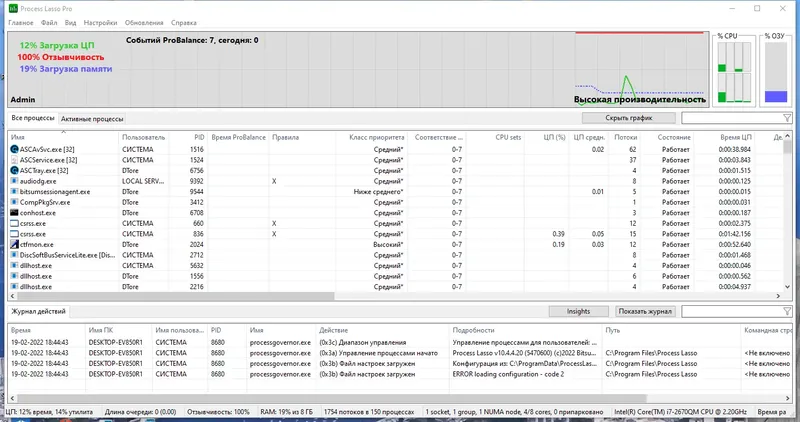
Task: Click the dllhost.exe icon with PID 2216
Action: coord(14,287)
